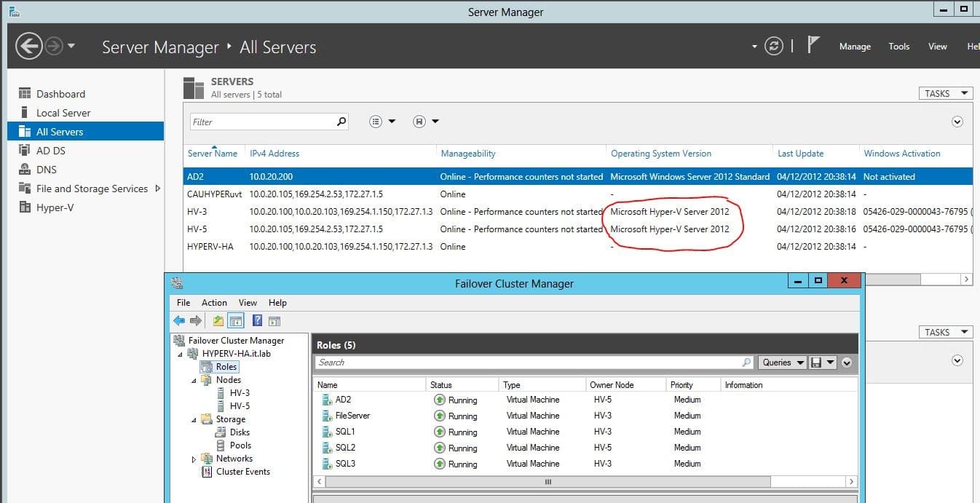
Task: Open the saved queries disk dropdown
Action: 426,122
